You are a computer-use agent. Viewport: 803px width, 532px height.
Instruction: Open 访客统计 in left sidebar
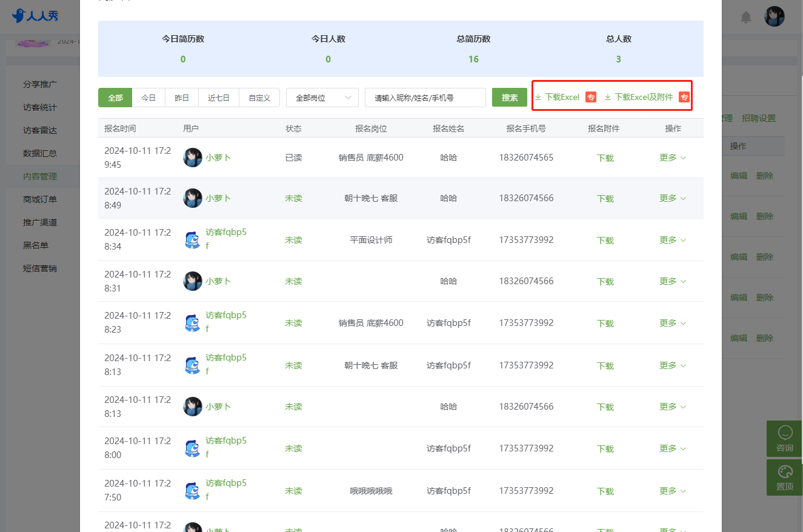click(40, 107)
